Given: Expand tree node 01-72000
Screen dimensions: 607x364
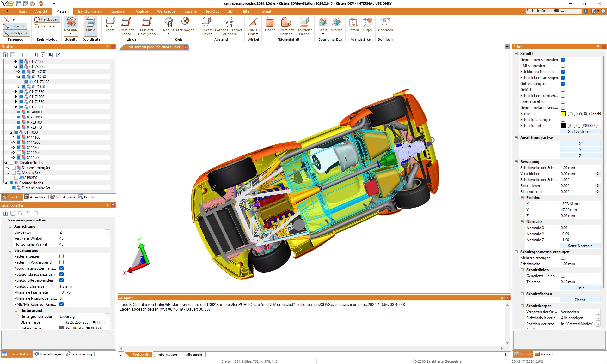Looking at the screenshot, I should coord(16,62).
